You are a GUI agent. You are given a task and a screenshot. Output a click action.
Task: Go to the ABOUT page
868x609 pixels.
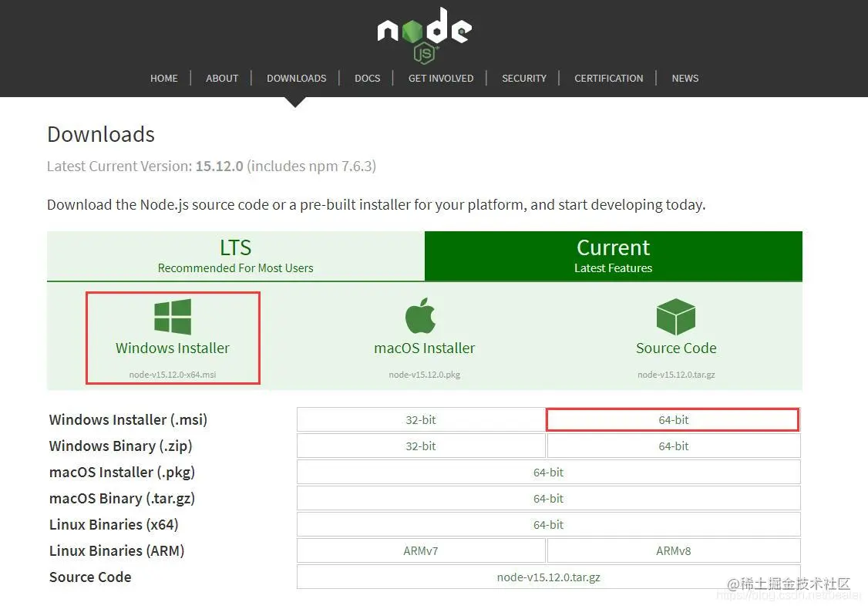(222, 78)
